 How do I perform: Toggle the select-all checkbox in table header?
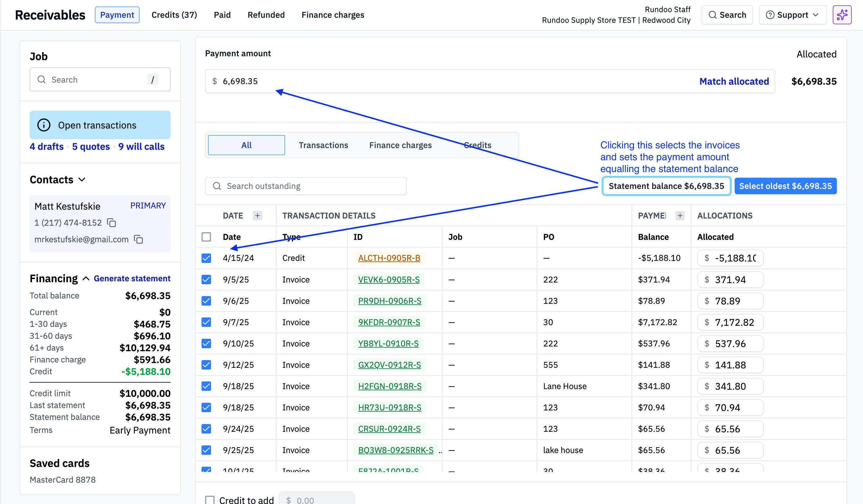click(x=206, y=237)
